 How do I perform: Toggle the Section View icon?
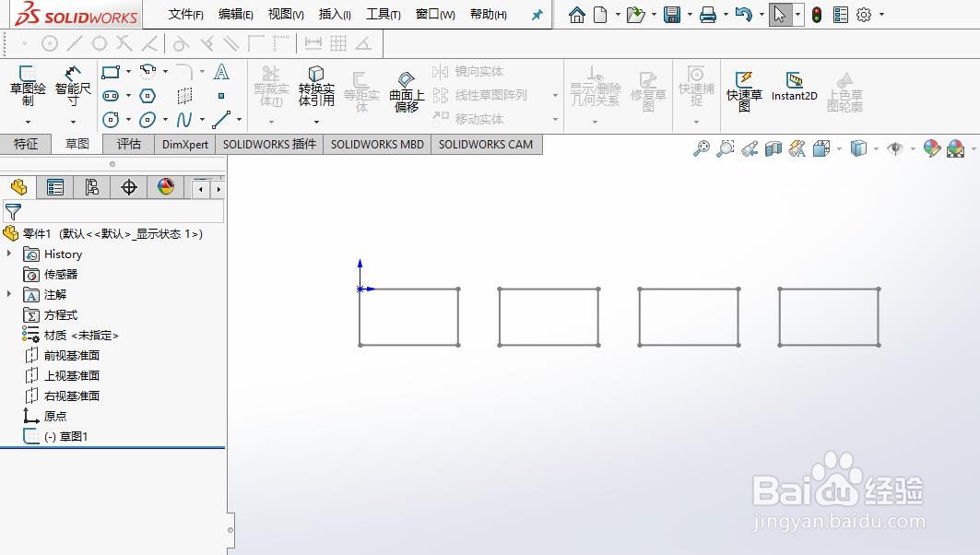(x=773, y=148)
